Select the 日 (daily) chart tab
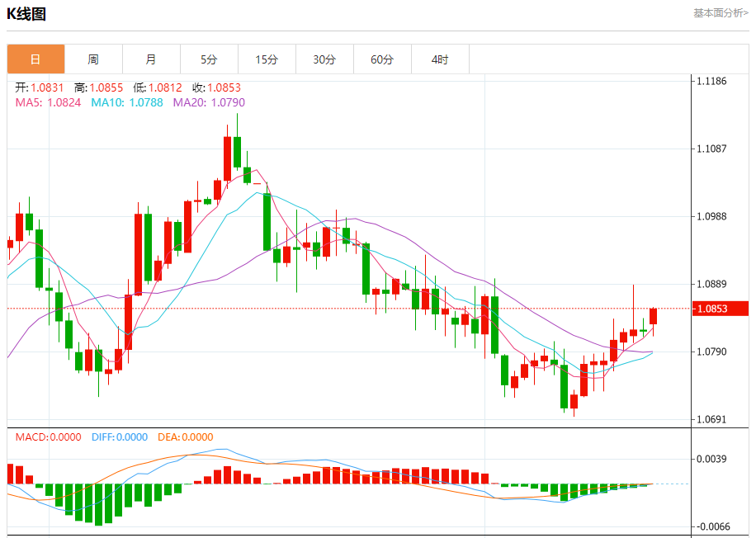Screen dimensions: 756x538 click(35, 59)
